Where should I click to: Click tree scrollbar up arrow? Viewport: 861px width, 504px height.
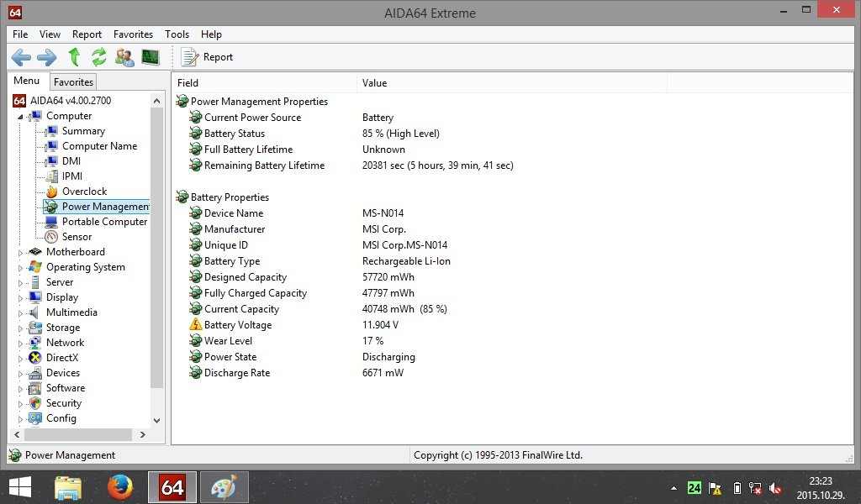pyautogui.click(x=157, y=101)
